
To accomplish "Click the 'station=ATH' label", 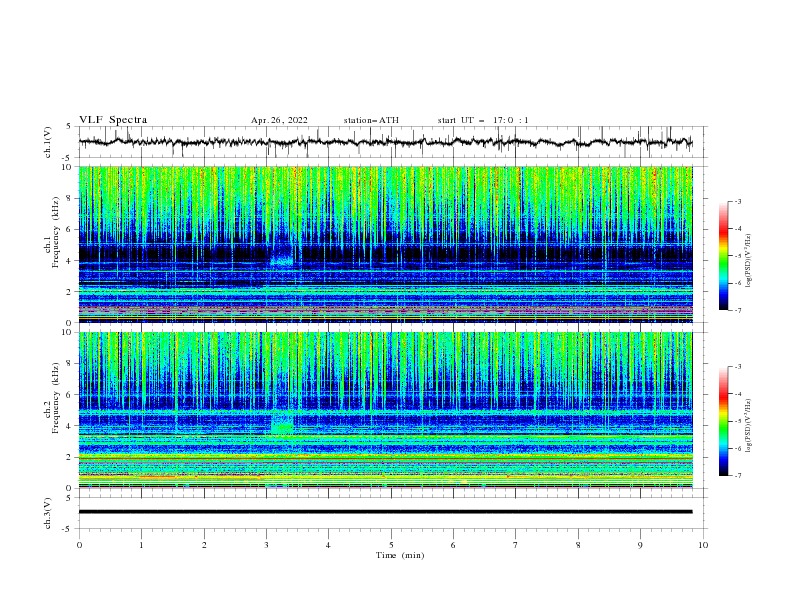I will click(x=371, y=120).
